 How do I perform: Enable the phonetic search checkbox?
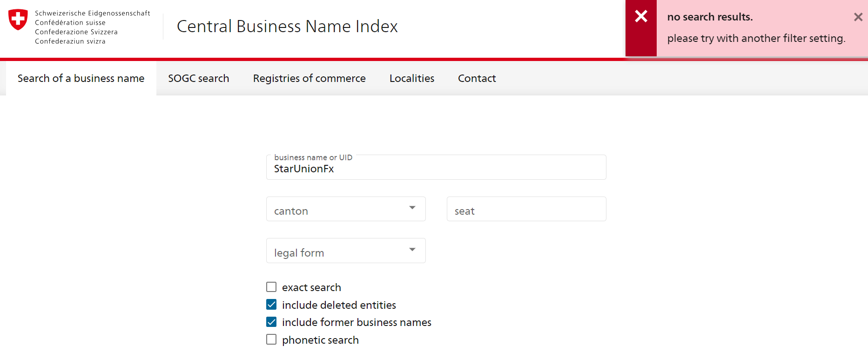click(271, 339)
